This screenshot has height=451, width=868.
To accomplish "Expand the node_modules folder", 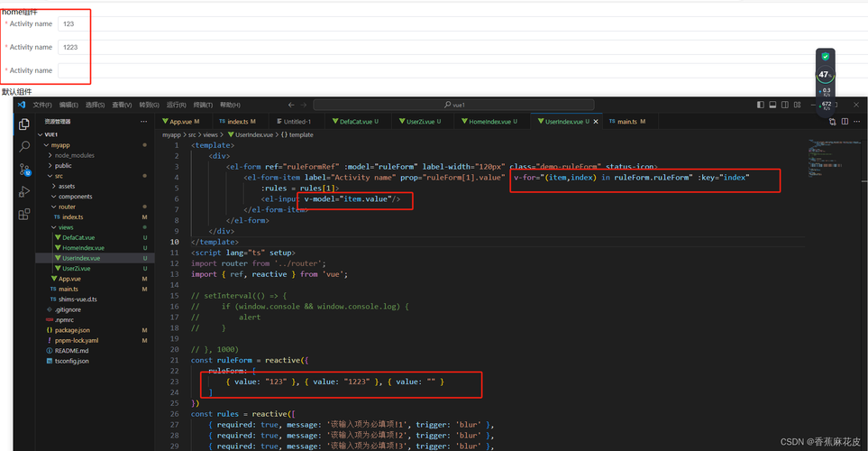I will click(x=74, y=155).
